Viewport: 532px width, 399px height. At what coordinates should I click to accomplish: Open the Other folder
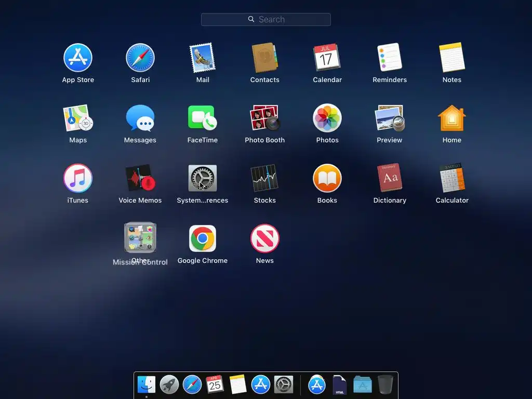(140, 237)
